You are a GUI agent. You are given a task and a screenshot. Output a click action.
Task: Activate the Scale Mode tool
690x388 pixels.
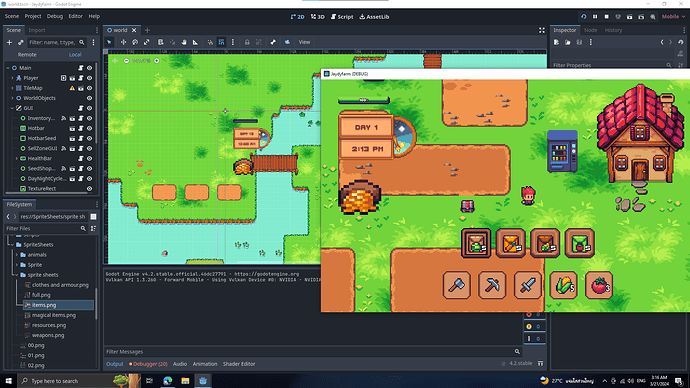click(147, 42)
